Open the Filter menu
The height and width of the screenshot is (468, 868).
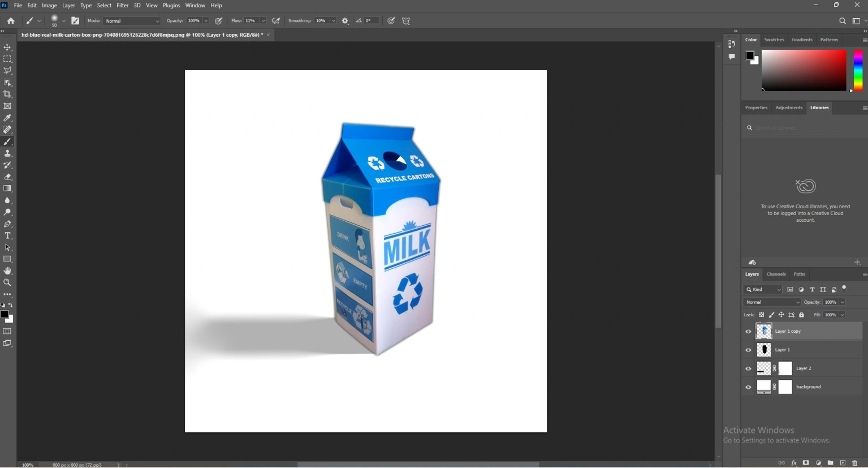coord(123,5)
